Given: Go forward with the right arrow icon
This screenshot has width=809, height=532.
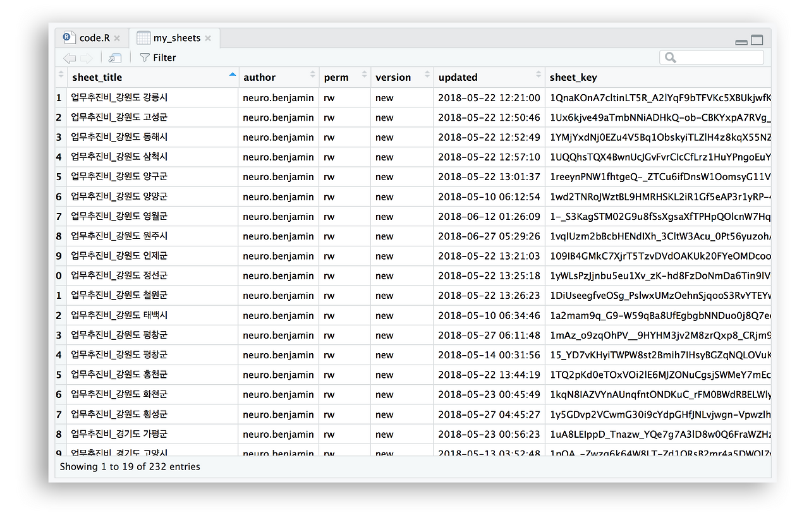Looking at the screenshot, I should click(87, 58).
